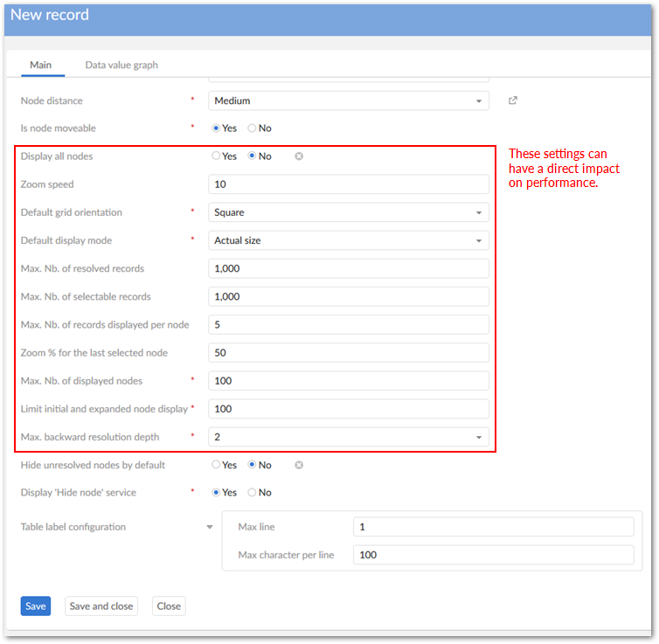Switch to the Data value graph tab

121,66
